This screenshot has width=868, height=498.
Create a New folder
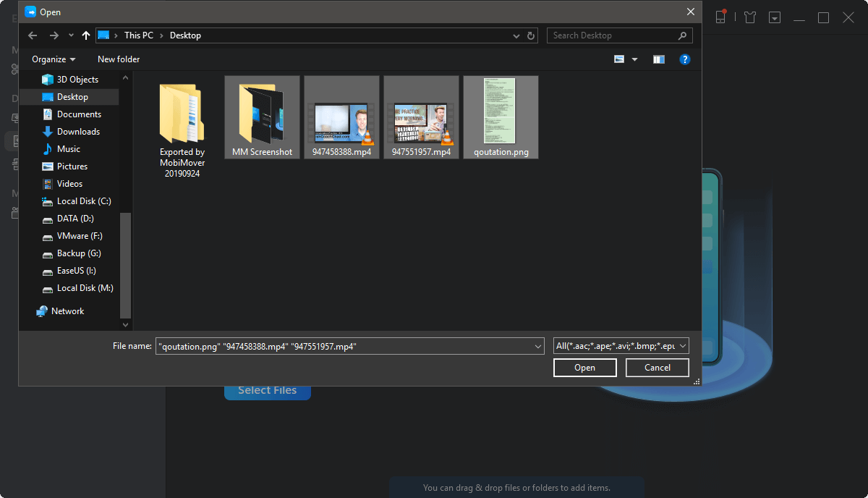(119, 59)
